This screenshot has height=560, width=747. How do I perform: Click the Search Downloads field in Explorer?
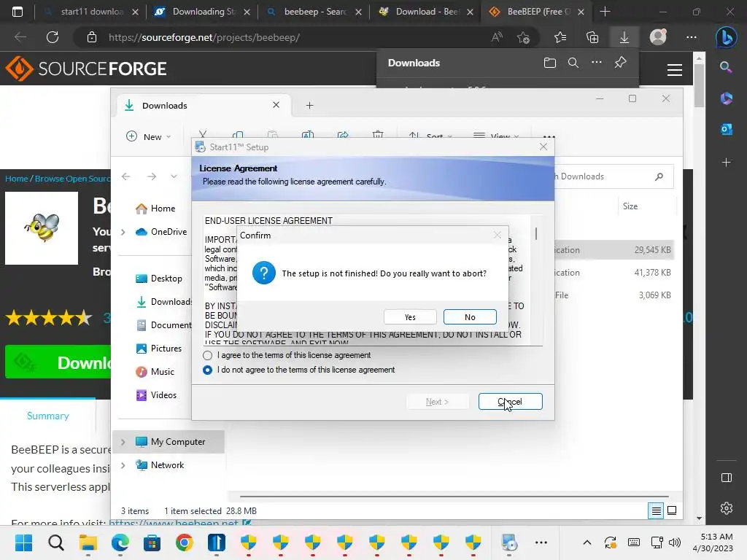tap(614, 176)
